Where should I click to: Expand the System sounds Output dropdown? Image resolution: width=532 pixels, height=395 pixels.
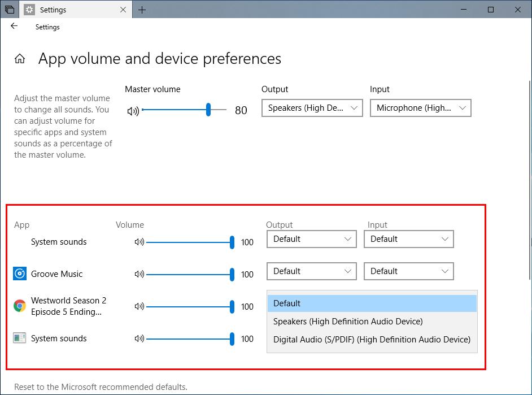pos(311,239)
